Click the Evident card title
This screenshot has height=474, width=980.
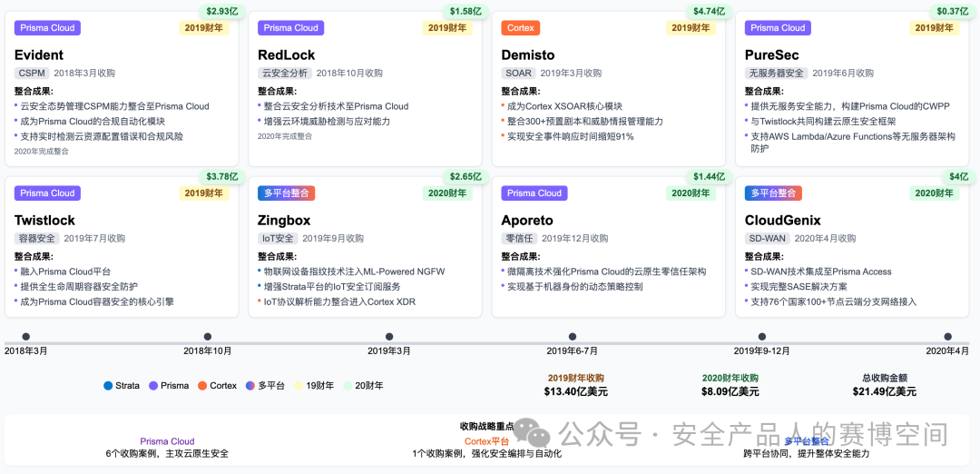[x=39, y=55]
